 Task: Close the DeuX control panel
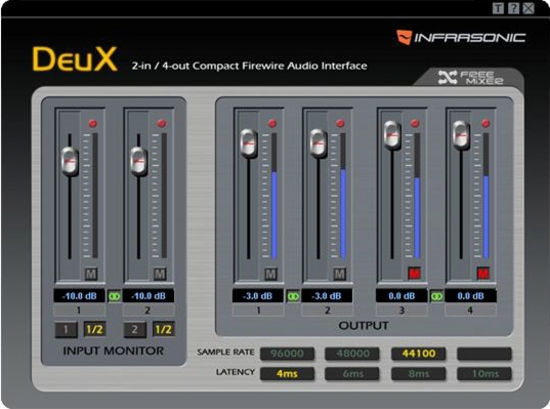click(x=529, y=8)
